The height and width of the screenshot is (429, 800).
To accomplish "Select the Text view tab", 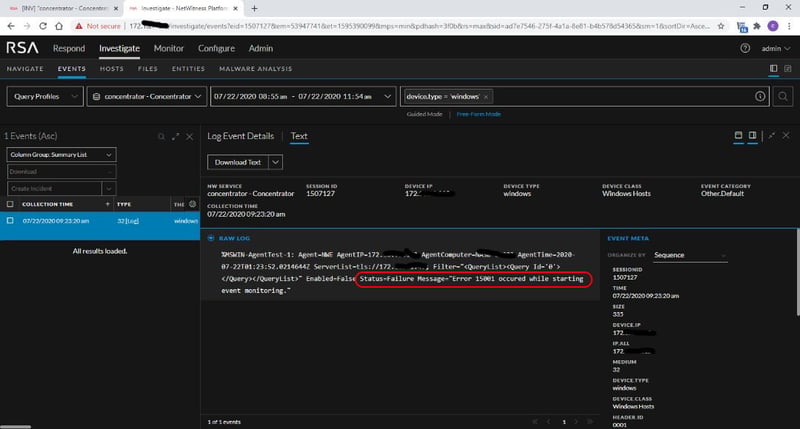I will tap(299, 136).
